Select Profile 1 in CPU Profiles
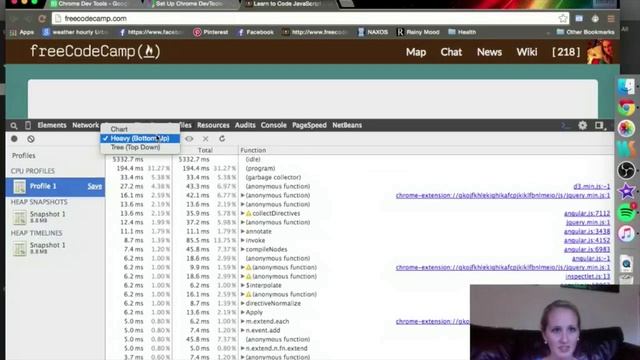Image resolution: width=640 pixels, height=360 pixels. click(56, 187)
